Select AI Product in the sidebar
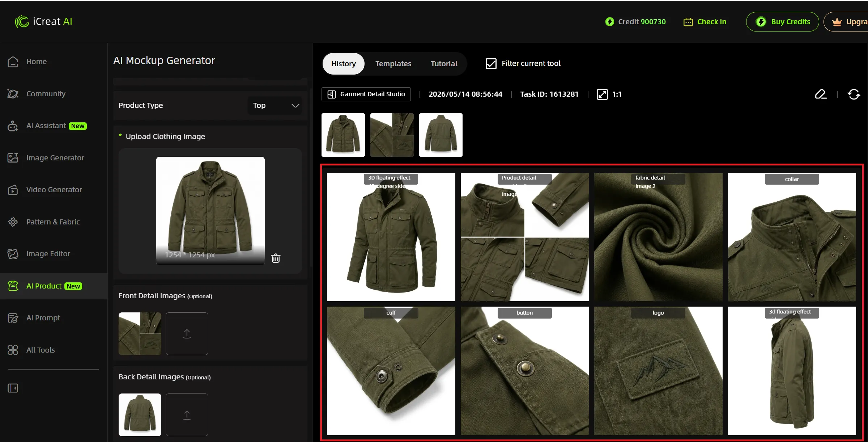This screenshot has height=442, width=868. point(54,286)
